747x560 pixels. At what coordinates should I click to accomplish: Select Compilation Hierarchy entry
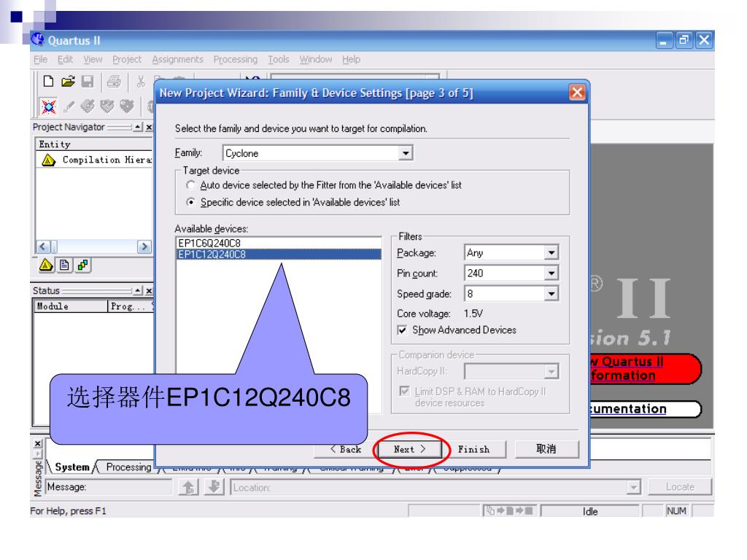tap(107, 160)
